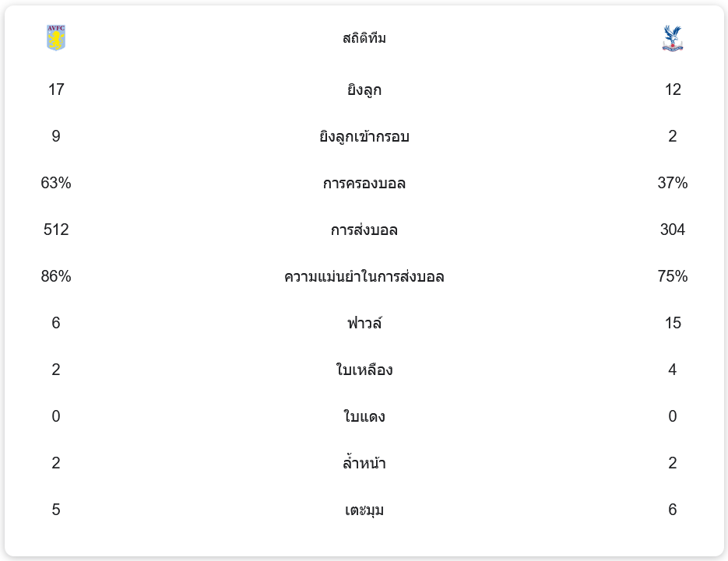Click the เตะมุม stat label
The width and height of the screenshot is (728, 561).
tap(364, 510)
